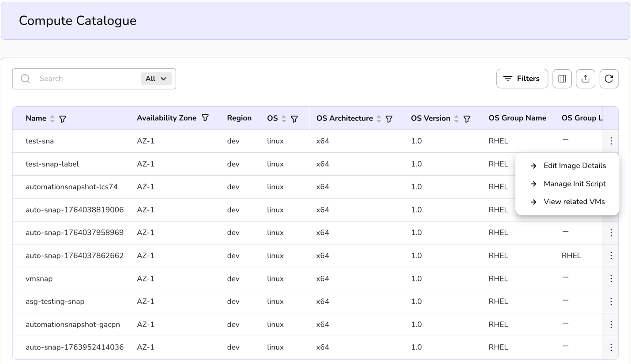Expand row options for test-sna
The width and height of the screenshot is (631, 364).
[x=611, y=141]
